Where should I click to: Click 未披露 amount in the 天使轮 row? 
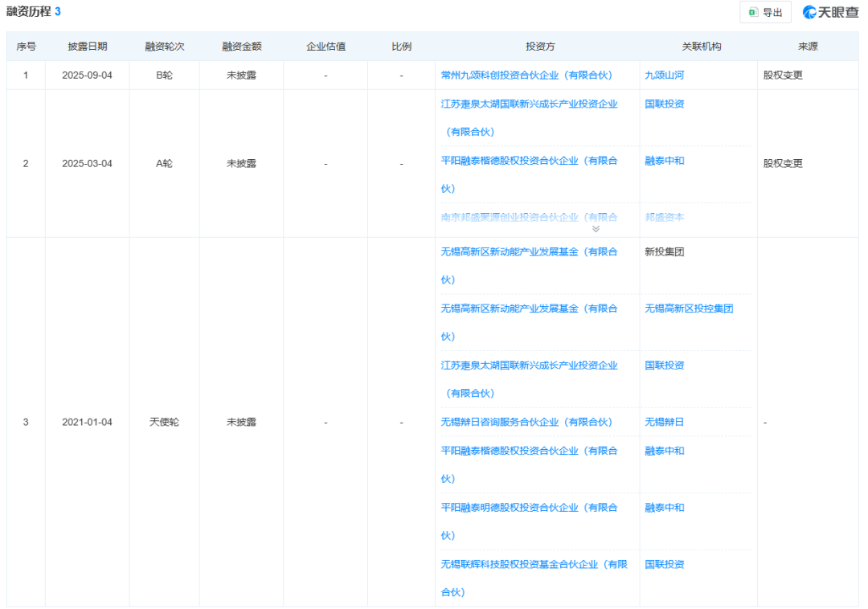[x=241, y=422]
